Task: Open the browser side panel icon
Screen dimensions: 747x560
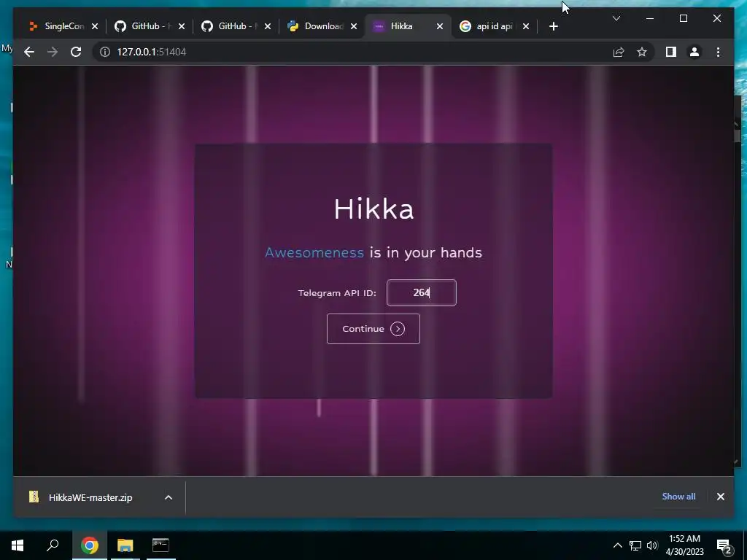Action: click(671, 52)
